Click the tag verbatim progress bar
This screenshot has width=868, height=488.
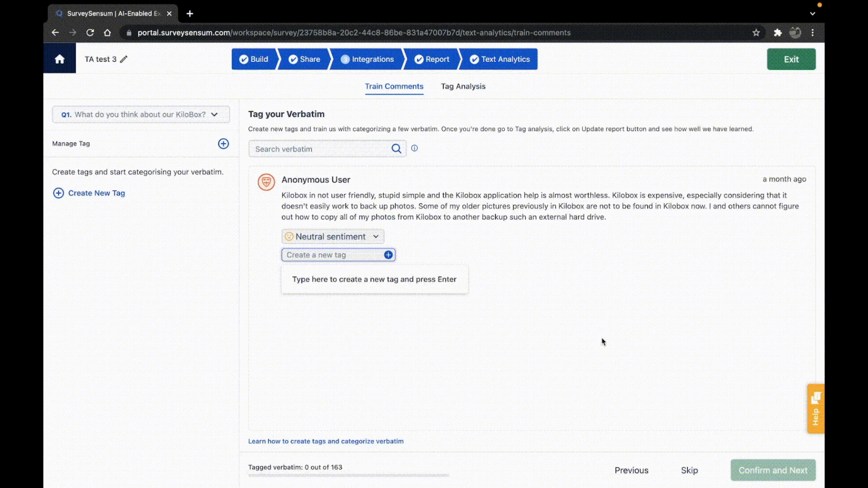[348, 475]
